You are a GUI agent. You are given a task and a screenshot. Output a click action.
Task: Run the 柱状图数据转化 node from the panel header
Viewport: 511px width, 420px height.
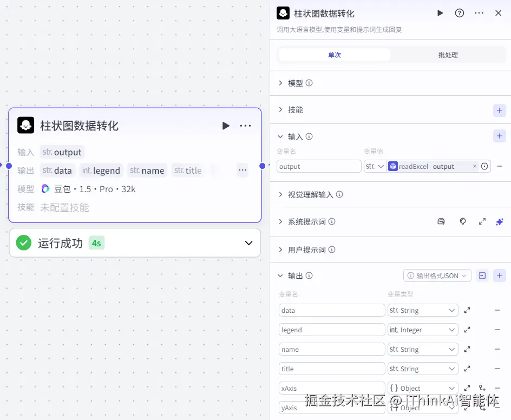tap(440, 13)
